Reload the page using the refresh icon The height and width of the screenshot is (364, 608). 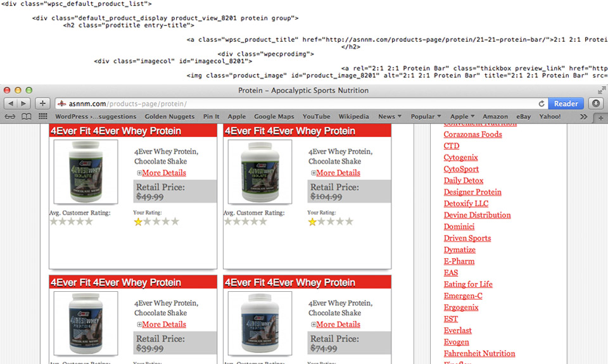pos(541,103)
